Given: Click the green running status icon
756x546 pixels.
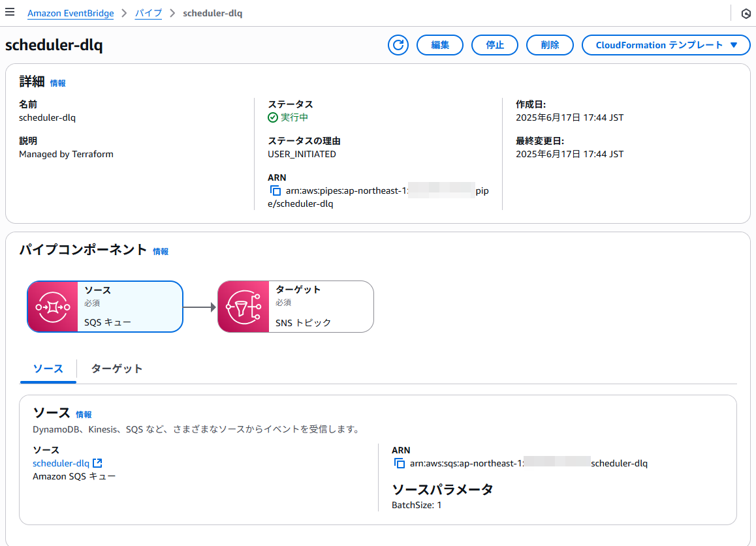Looking at the screenshot, I should [x=273, y=117].
